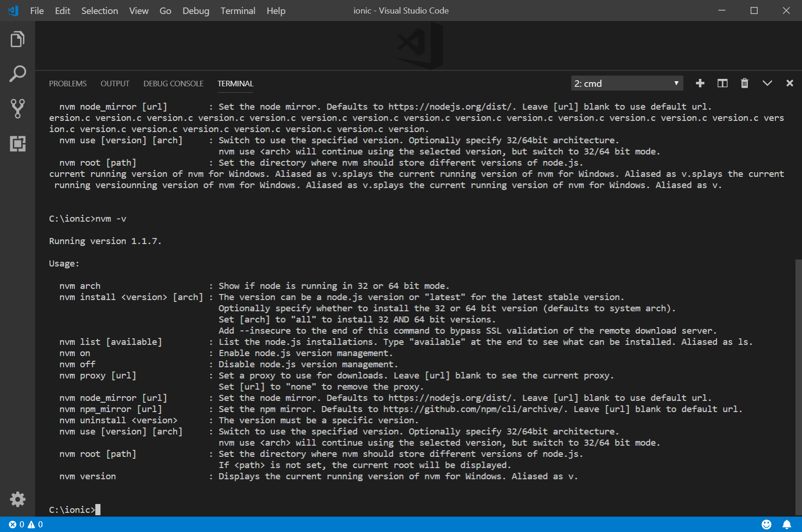The height and width of the screenshot is (532, 802).
Task: Click the feedback smiley icon
Action: pyautogui.click(x=766, y=525)
